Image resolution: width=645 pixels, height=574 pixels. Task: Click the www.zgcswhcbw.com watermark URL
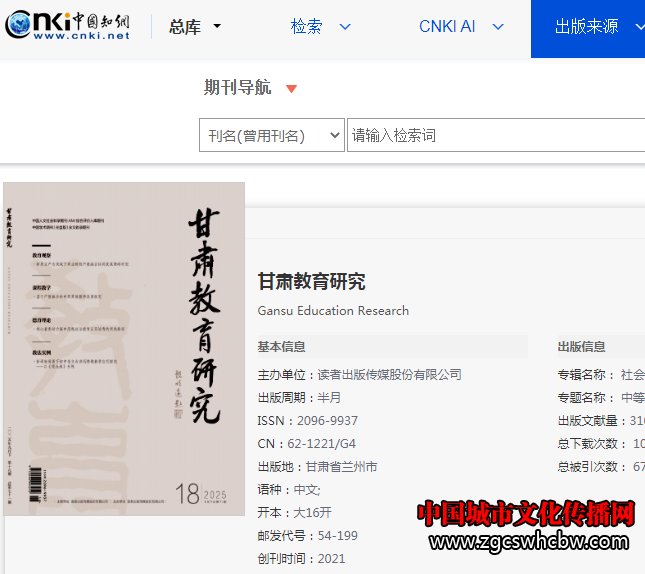532,543
